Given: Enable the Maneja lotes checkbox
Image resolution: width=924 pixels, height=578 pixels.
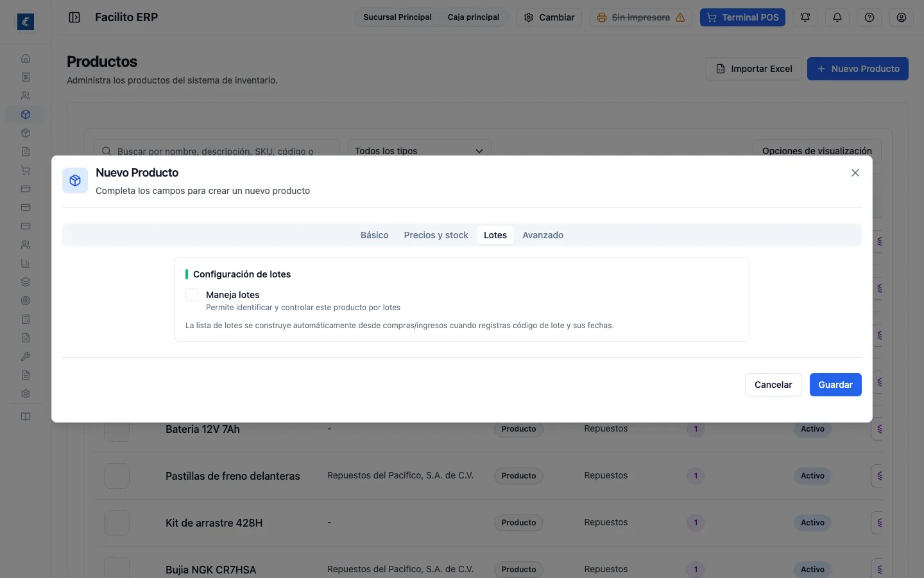Looking at the screenshot, I should pyautogui.click(x=192, y=295).
